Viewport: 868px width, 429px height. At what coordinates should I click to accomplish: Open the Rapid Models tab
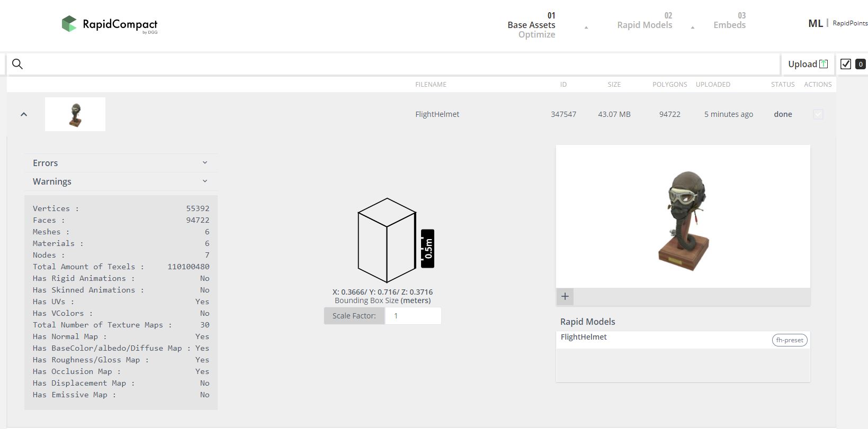pos(645,21)
